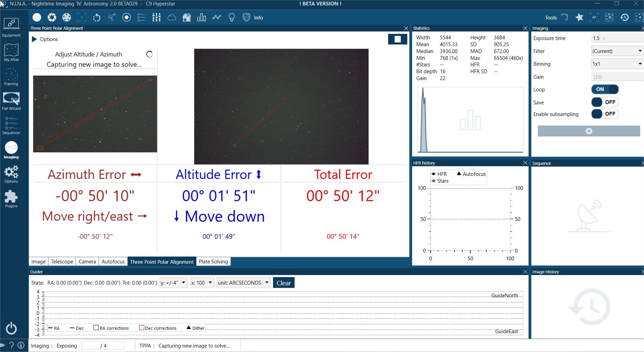
Task: Open the Framing assistant
Action: click(11, 77)
